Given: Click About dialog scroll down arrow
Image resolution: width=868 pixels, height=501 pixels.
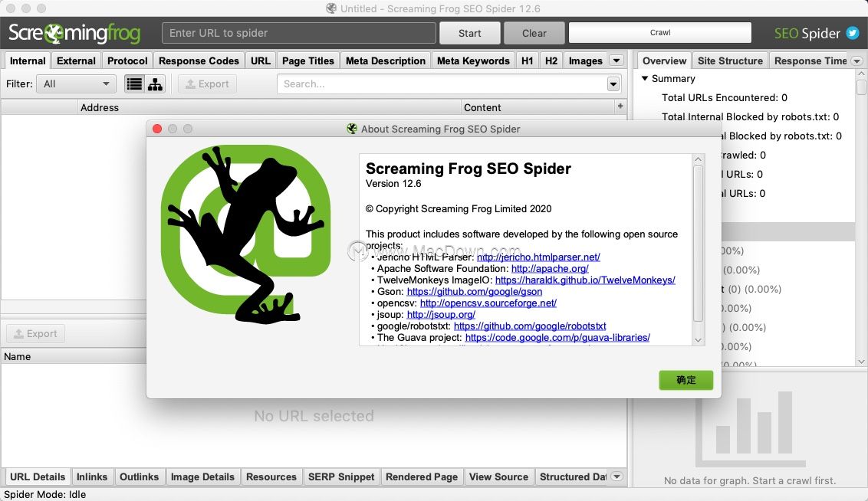Looking at the screenshot, I should pos(698,340).
